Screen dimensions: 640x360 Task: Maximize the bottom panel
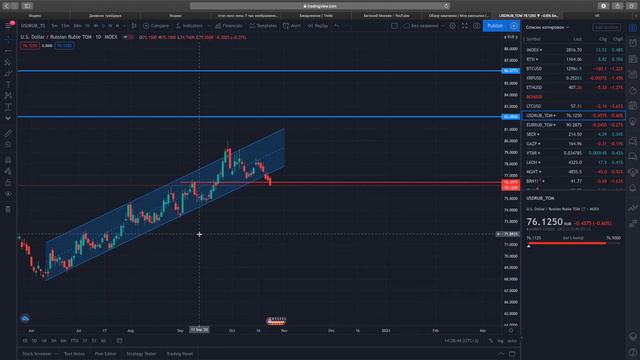(512, 354)
